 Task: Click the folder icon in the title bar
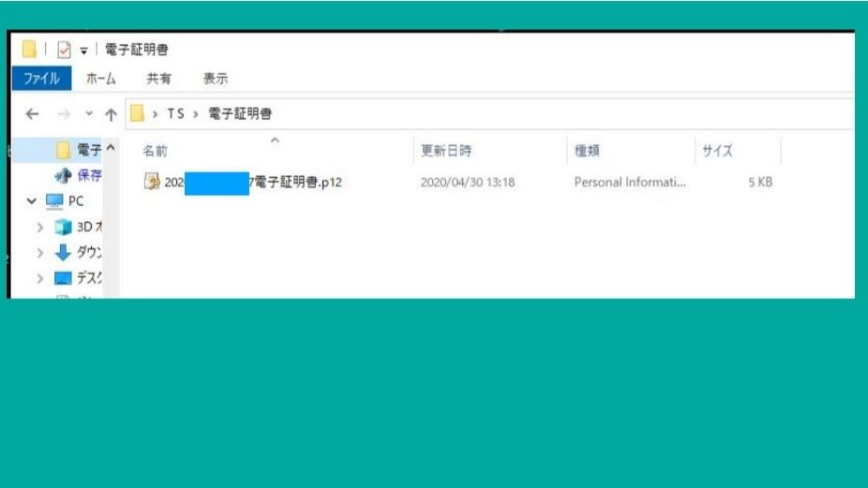[x=30, y=50]
